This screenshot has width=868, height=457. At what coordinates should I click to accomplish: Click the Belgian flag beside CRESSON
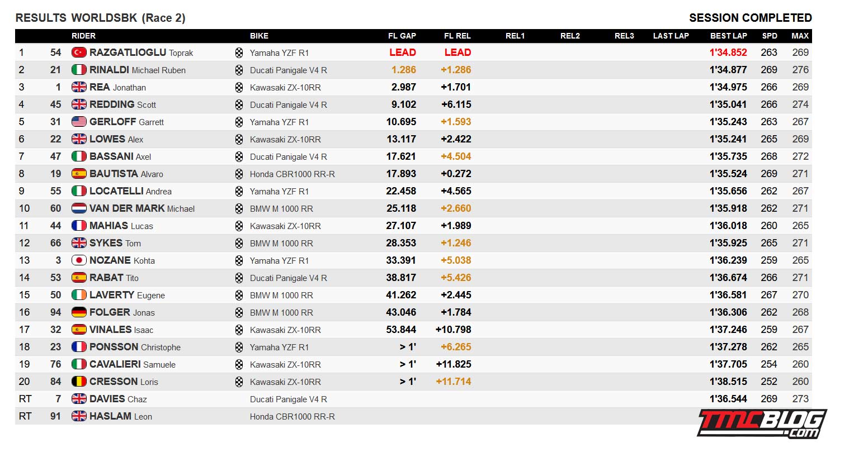coord(79,382)
